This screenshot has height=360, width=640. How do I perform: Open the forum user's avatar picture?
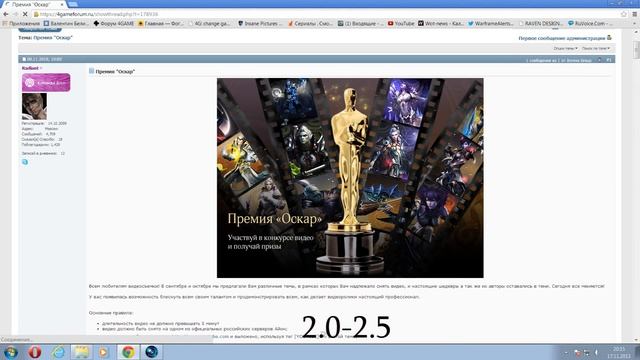[34, 106]
